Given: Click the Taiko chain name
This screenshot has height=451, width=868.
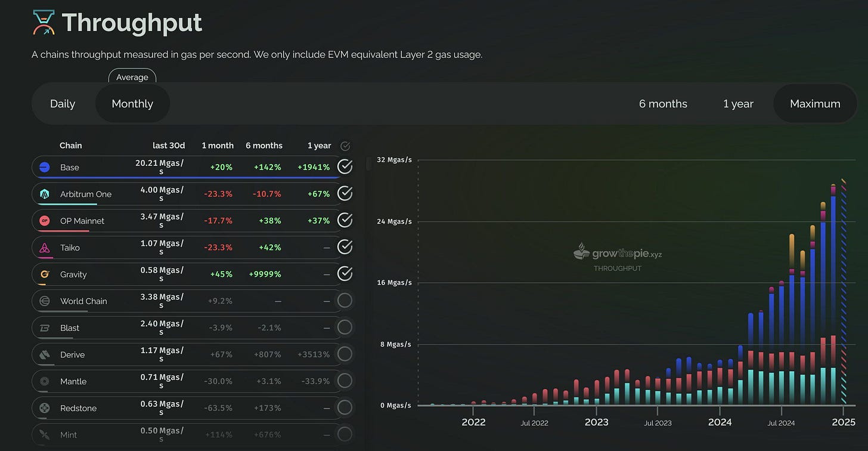Looking at the screenshot, I should coord(70,248).
